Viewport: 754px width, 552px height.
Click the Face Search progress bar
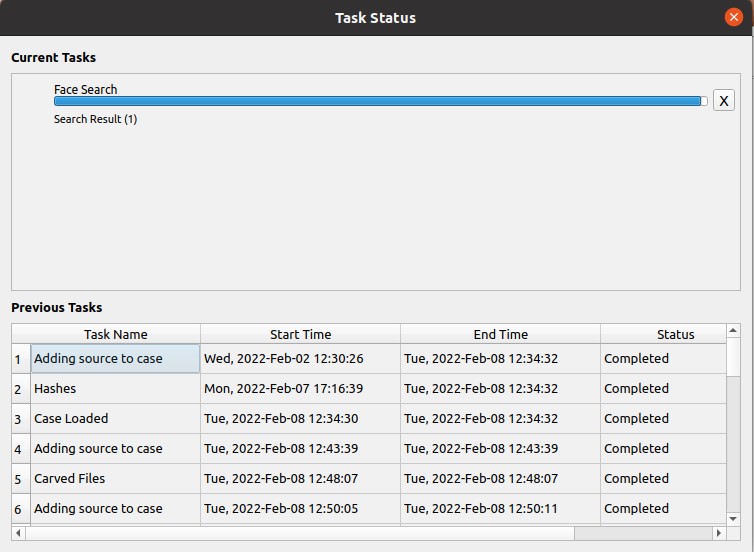click(380, 101)
